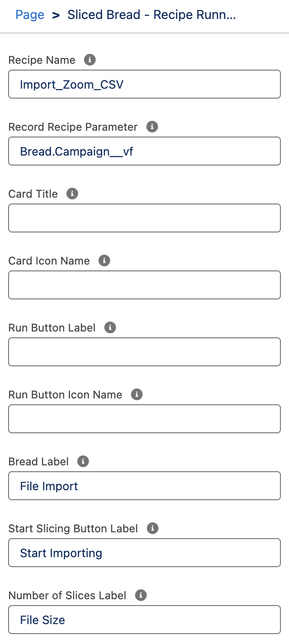Select the Import_Zoom_CSV recipe name field
The image size is (289, 644).
point(144,84)
